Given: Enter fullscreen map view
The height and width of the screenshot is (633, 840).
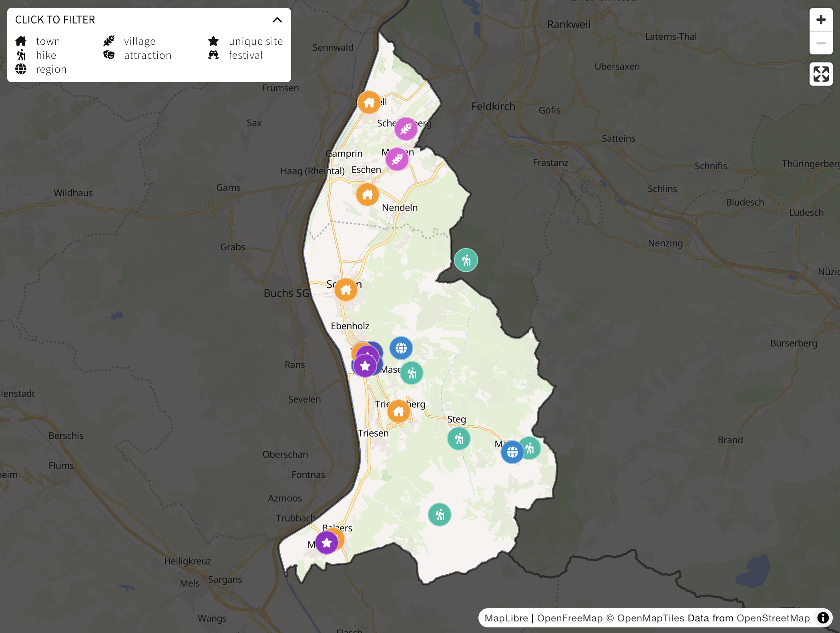Looking at the screenshot, I should click(821, 74).
